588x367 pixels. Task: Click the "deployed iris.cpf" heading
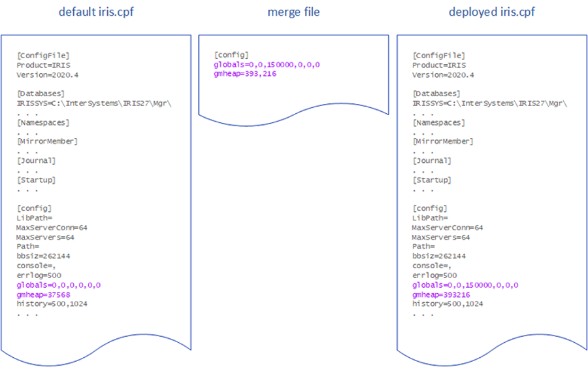click(x=491, y=12)
